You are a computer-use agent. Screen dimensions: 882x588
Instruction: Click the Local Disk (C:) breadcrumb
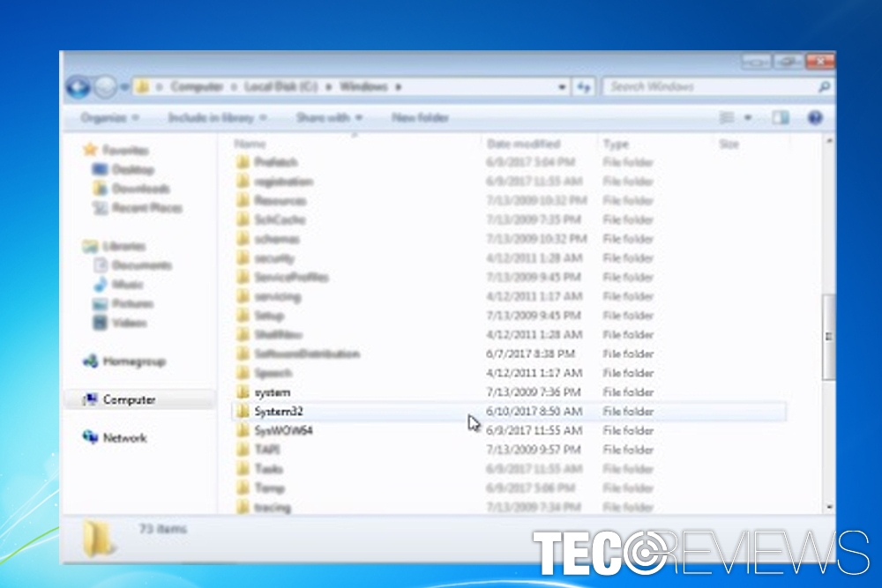280,86
